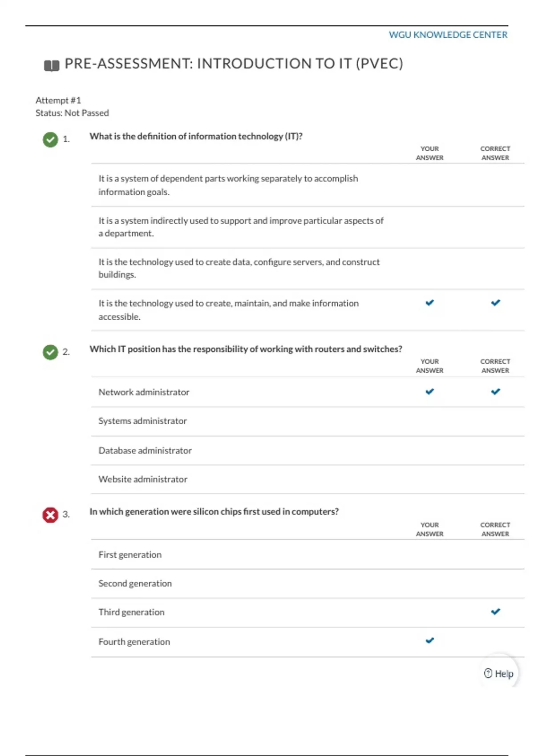Choose the Second generation answer row
The width and height of the screenshot is (534, 756).
pyautogui.click(x=135, y=583)
